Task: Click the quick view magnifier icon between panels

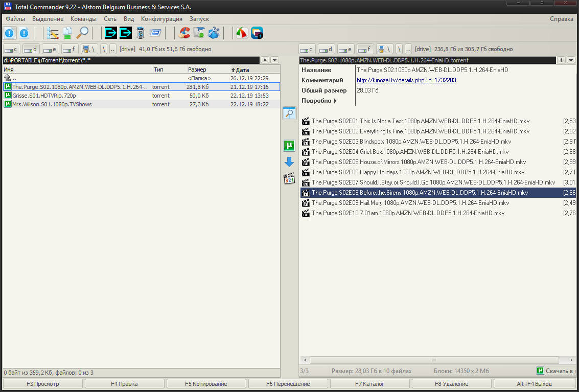Action: click(289, 113)
